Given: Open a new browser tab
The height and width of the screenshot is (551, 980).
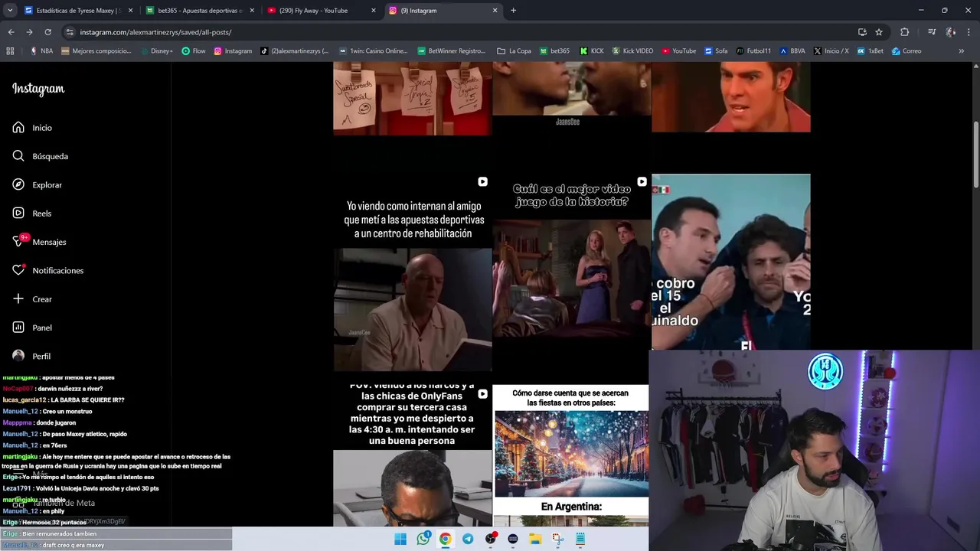Looking at the screenshot, I should pyautogui.click(x=513, y=11).
